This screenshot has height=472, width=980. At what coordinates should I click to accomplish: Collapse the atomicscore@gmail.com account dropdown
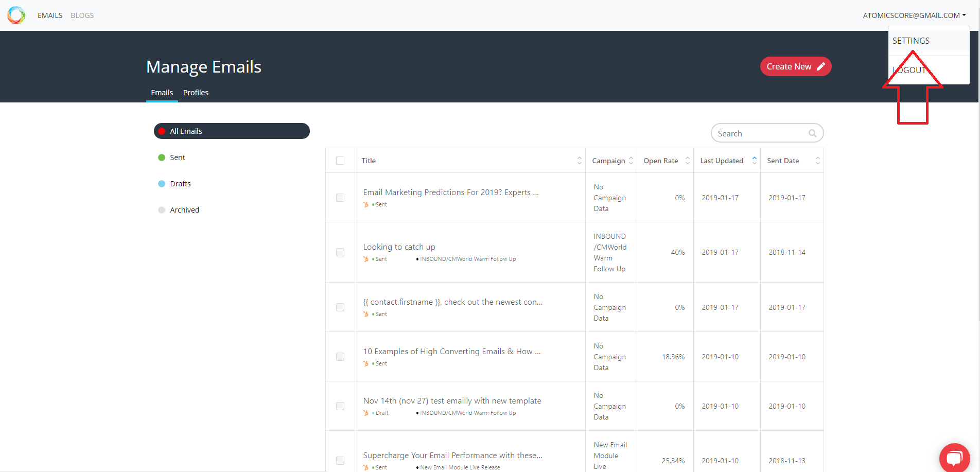coord(914,15)
